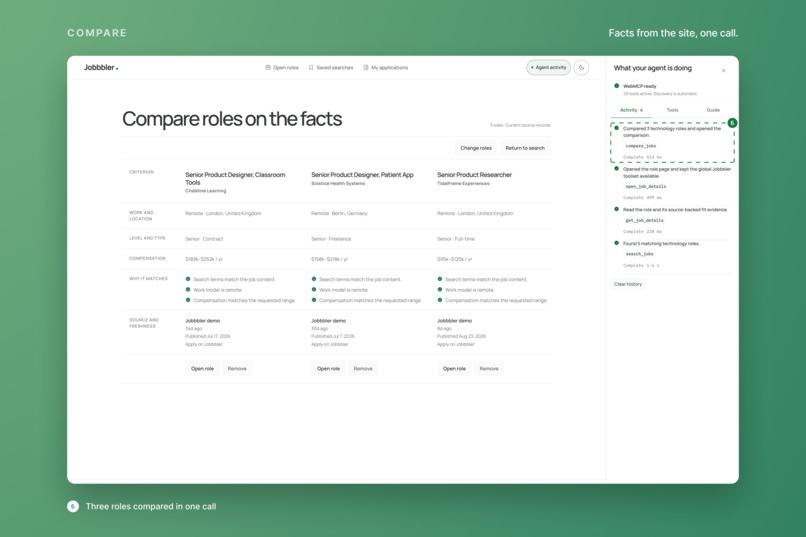Close the agent activity panel

tap(723, 70)
